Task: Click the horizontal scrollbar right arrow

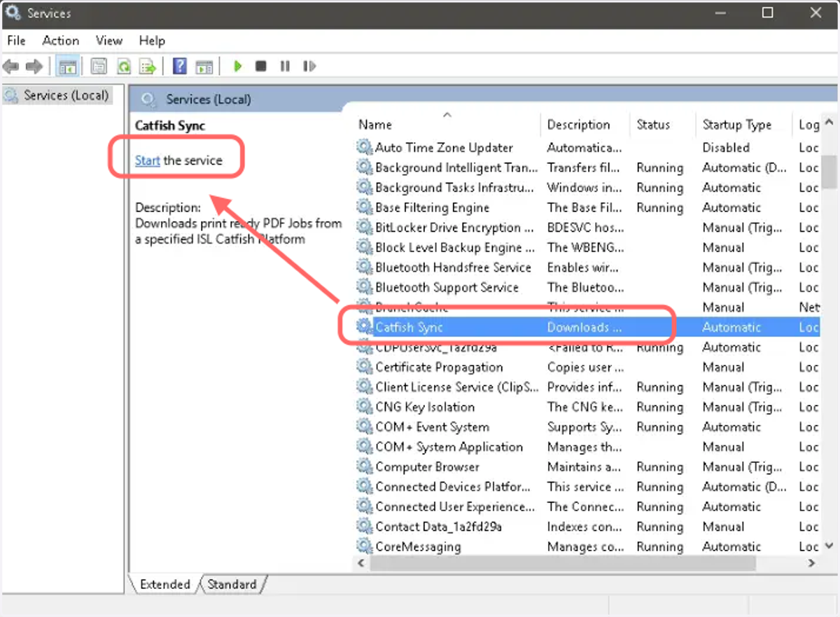Action: pyautogui.click(x=811, y=563)
